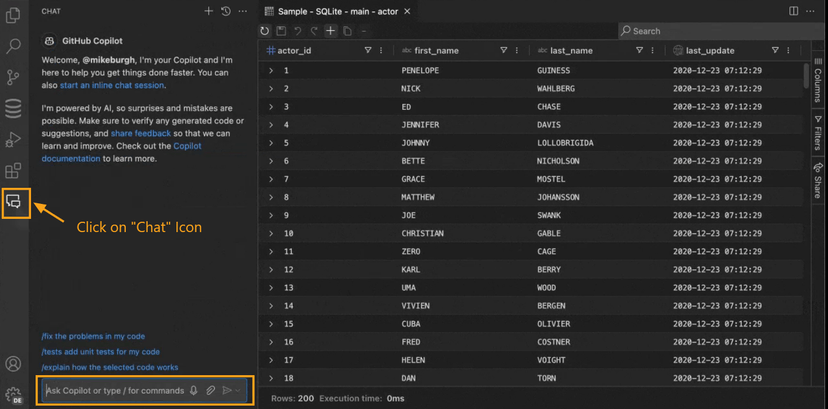Filter the last_update column

pyautogui.click(x=775, y=51)
